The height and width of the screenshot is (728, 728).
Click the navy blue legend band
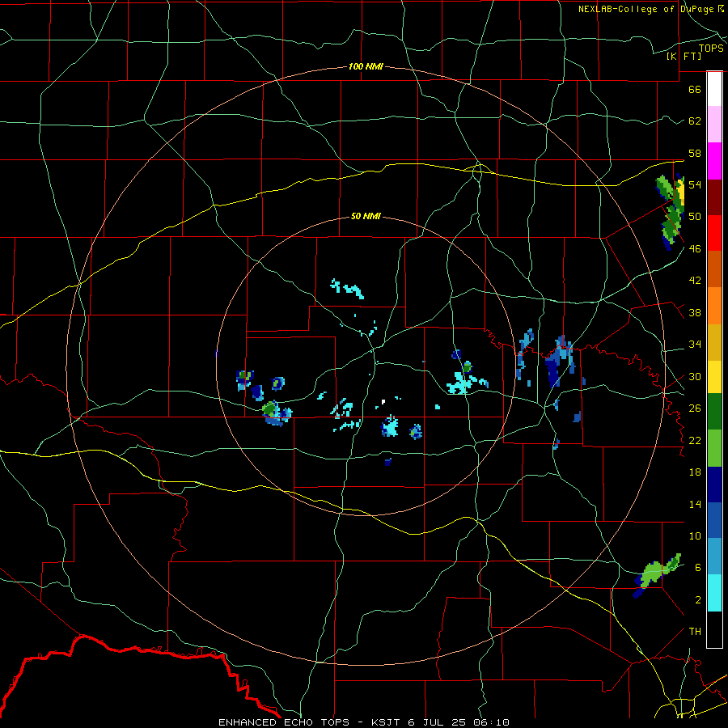(714, 485)
